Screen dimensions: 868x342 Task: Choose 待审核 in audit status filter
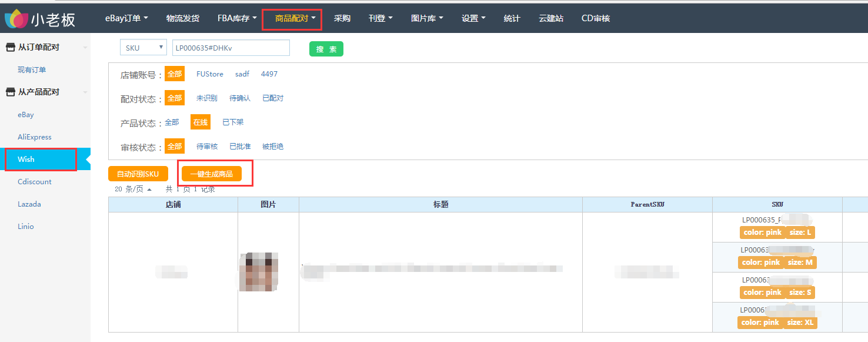[x=206, y=147]
